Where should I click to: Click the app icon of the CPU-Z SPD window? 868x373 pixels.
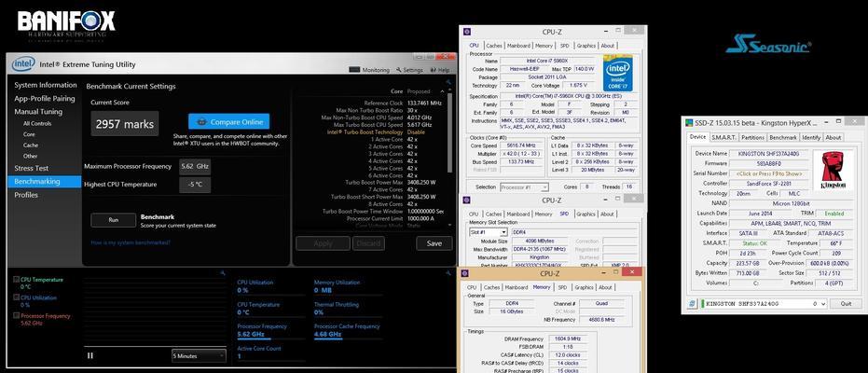click(467, 200)
